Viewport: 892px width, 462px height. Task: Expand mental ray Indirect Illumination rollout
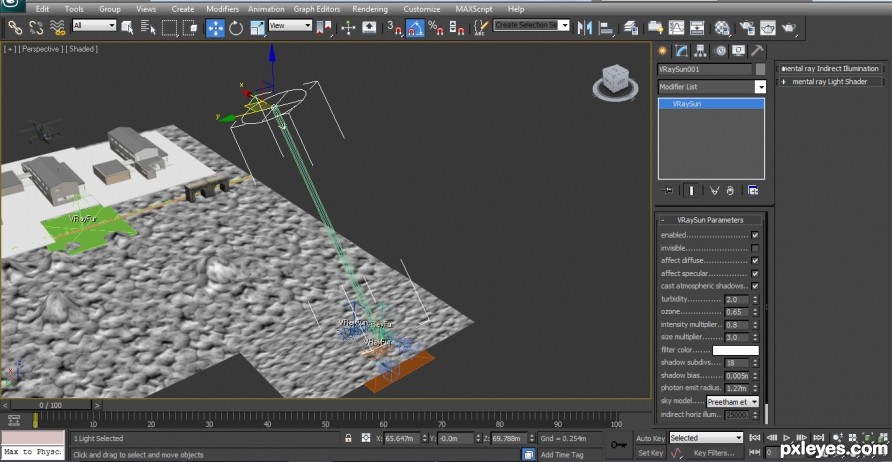click(x=830, y=69)
